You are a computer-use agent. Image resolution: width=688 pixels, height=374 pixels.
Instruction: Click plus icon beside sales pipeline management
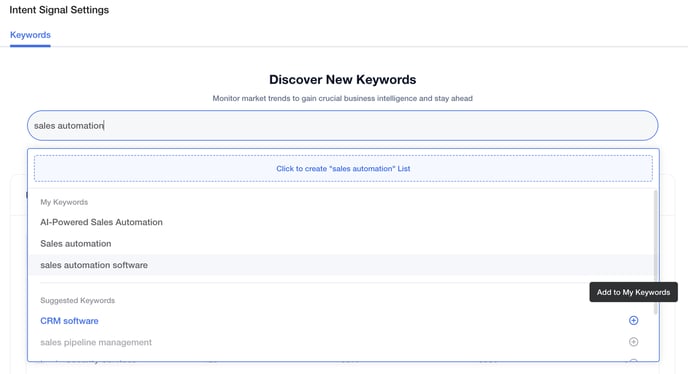[633, 342]
